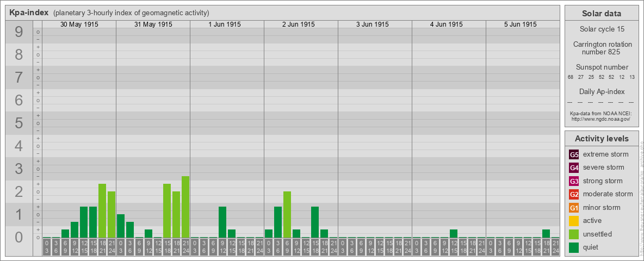
Task: Click the 12-15 bar on 30 May 1915
Action: (x=84, y=222)
